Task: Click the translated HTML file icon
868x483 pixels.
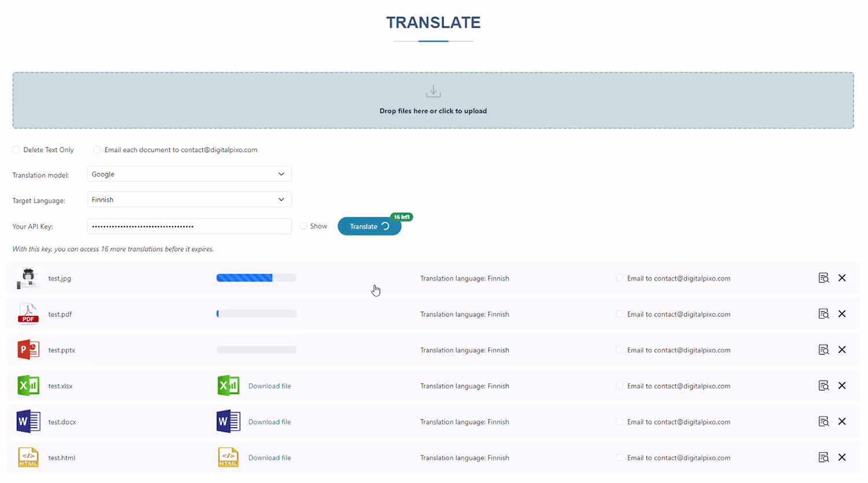Action: pos(228,458)
